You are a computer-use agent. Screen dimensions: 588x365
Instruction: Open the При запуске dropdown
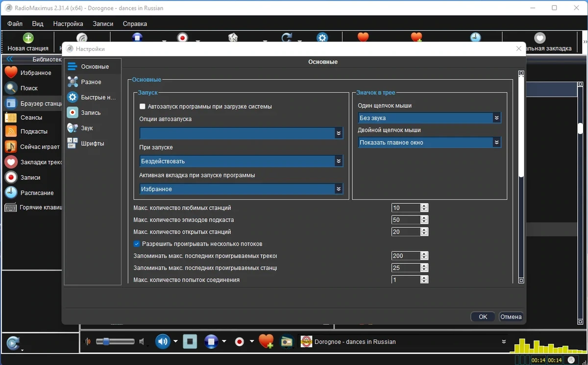(x=241, y=161)
